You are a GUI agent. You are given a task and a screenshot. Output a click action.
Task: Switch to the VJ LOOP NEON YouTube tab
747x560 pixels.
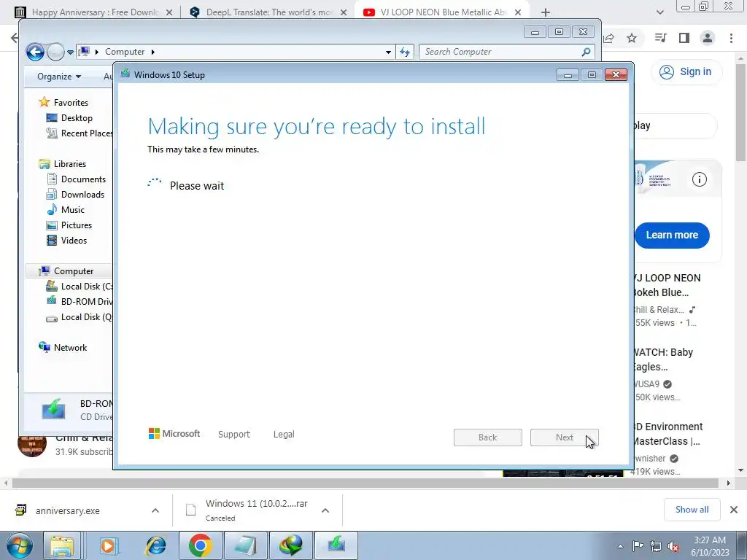coord(443,12)
